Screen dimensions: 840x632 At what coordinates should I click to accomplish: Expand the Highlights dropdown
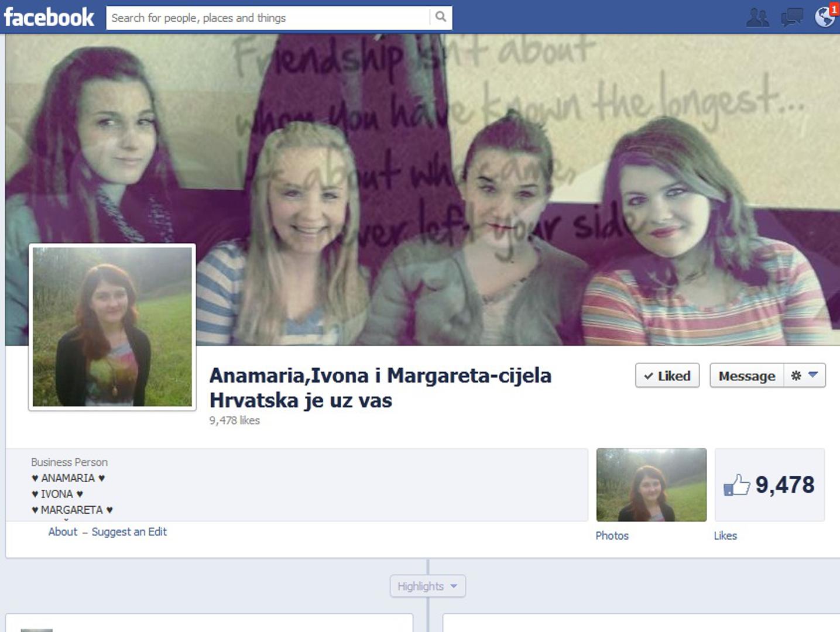point(427,586)
